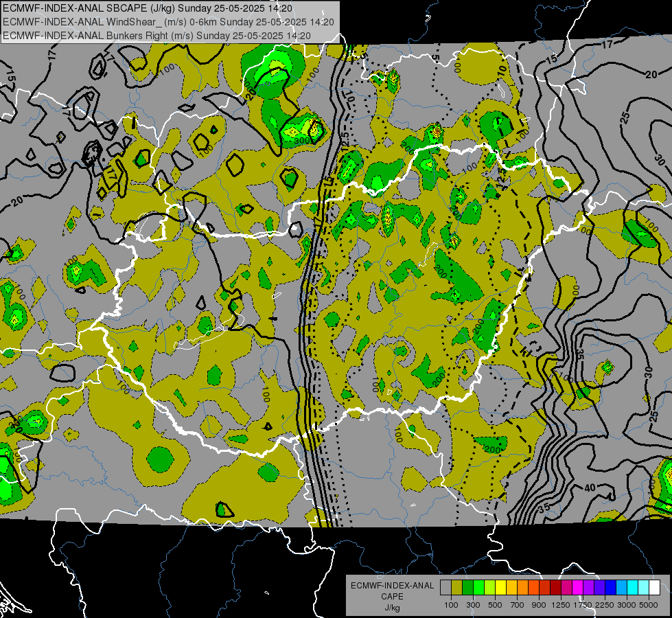This screenshot has width=672, height=618.
Task: Click the 1750 tick label under color bar
Action: (583, 605)
